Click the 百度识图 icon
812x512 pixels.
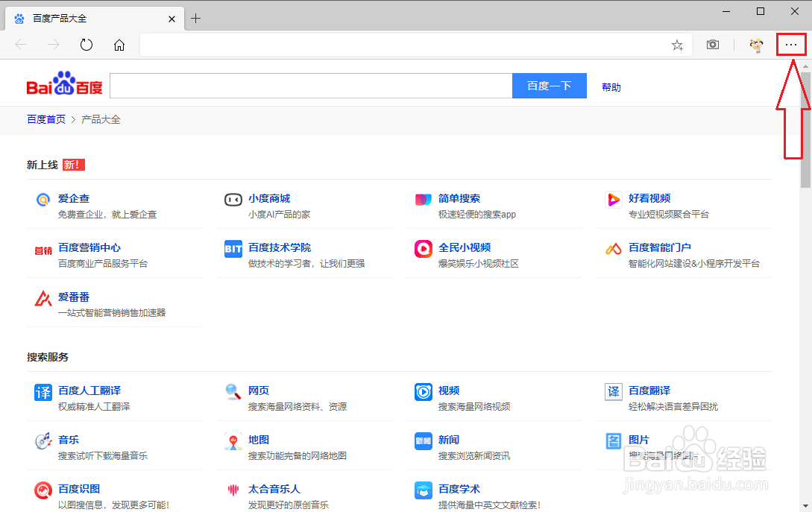(x=43, y=490)
